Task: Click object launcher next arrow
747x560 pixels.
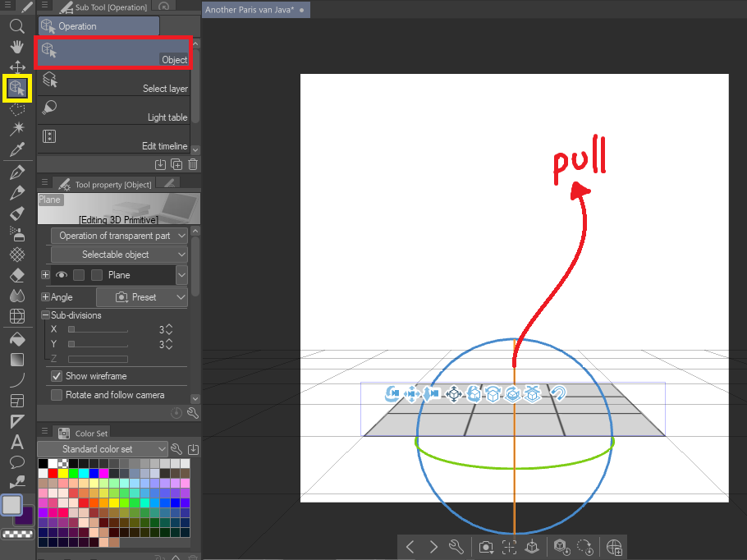Action: 433,547
